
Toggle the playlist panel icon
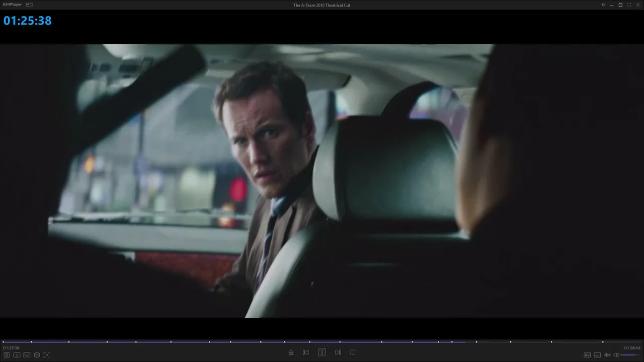coord(7,355)
